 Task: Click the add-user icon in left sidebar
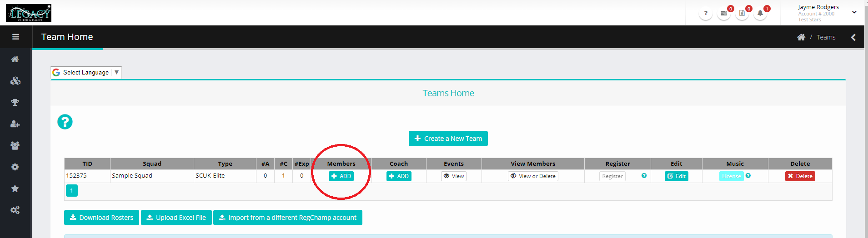click(15, 124)
